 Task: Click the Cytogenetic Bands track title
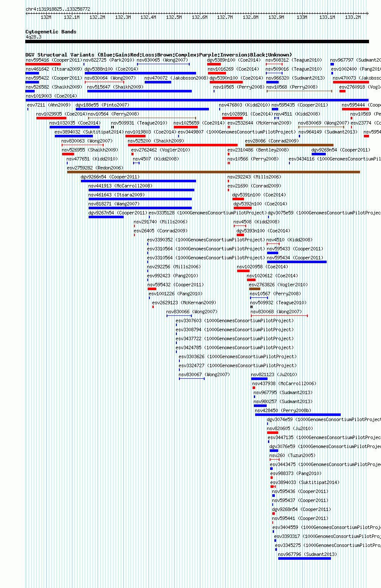coord(51,32)
